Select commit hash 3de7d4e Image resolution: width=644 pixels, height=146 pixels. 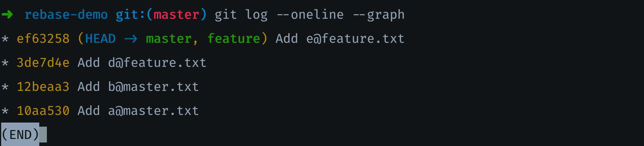43,63
